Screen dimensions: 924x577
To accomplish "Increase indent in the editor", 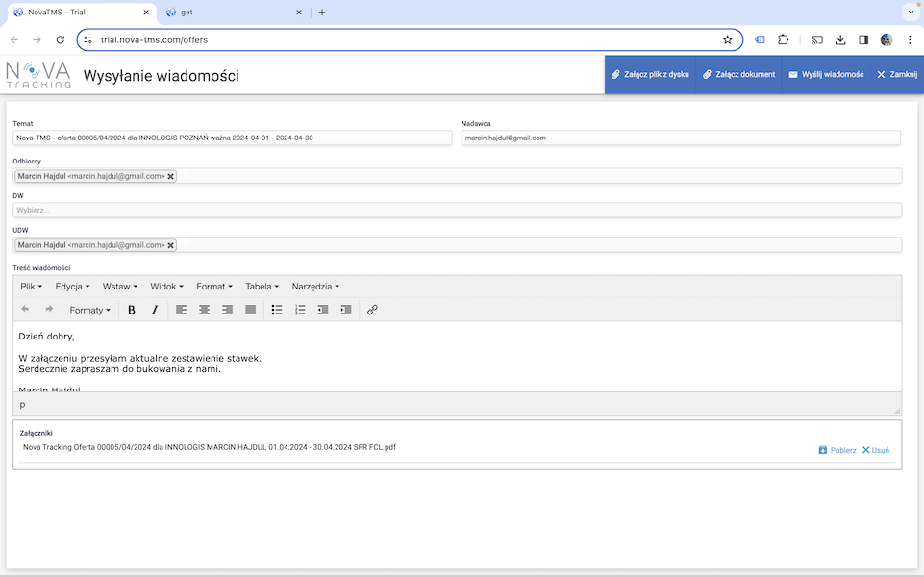I will 346,310.
